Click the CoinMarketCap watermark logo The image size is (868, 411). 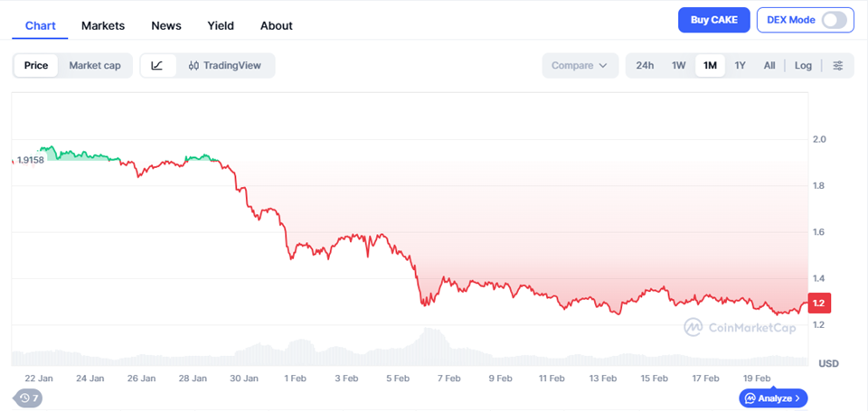(x=734, y=327)
